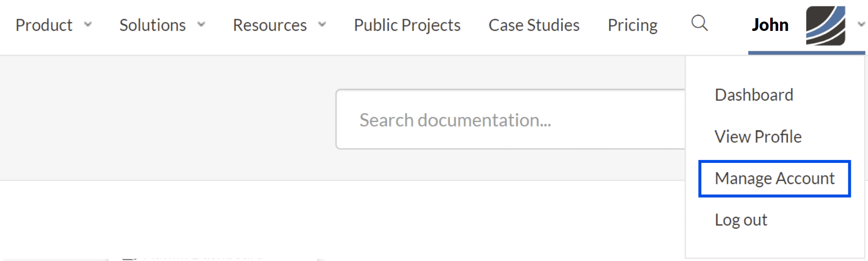Image resolution: width=868 pixels, height=261 pixels.
Task: Select Dashboard from the user menu
Action: click(753, 95)
